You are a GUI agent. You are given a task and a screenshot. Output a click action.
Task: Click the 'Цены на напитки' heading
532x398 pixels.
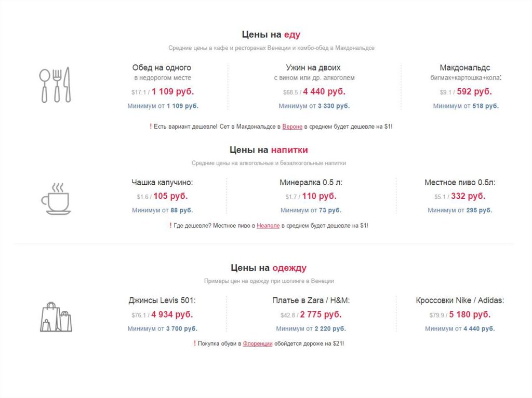click(x=269, y=150)
